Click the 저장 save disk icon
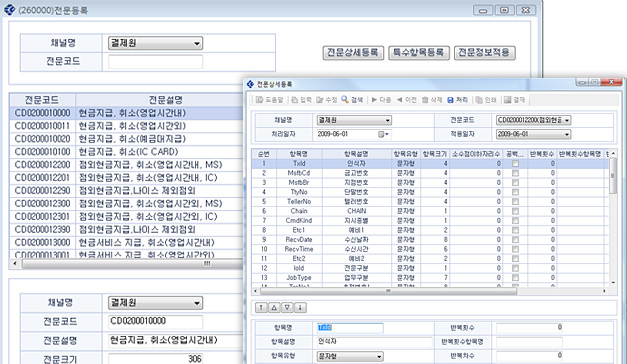 pos(450,100)
